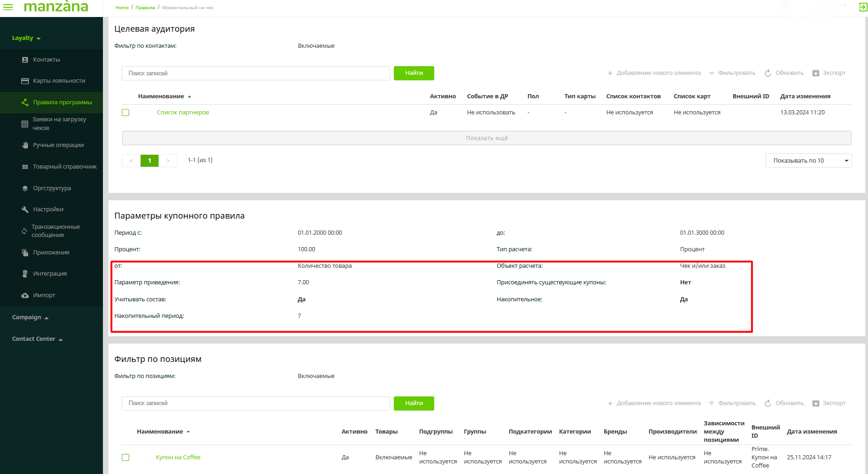This screenshot has width=868, height=474.
Task: Select the Список партнеров row checkbox
Action: pyautogui.click(x=125, y=113)
